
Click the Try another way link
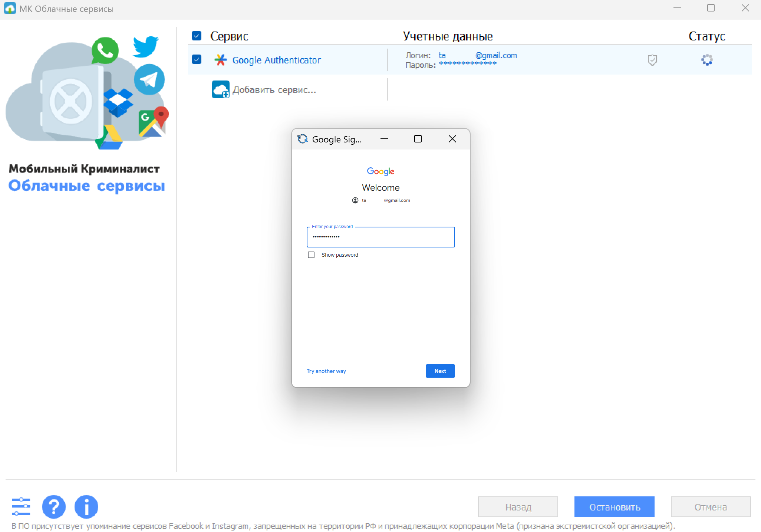[326, 371]
